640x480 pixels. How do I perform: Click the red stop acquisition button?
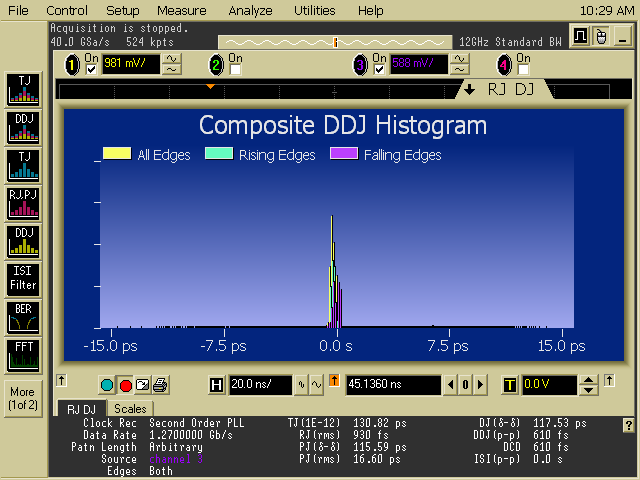[125, 385]
